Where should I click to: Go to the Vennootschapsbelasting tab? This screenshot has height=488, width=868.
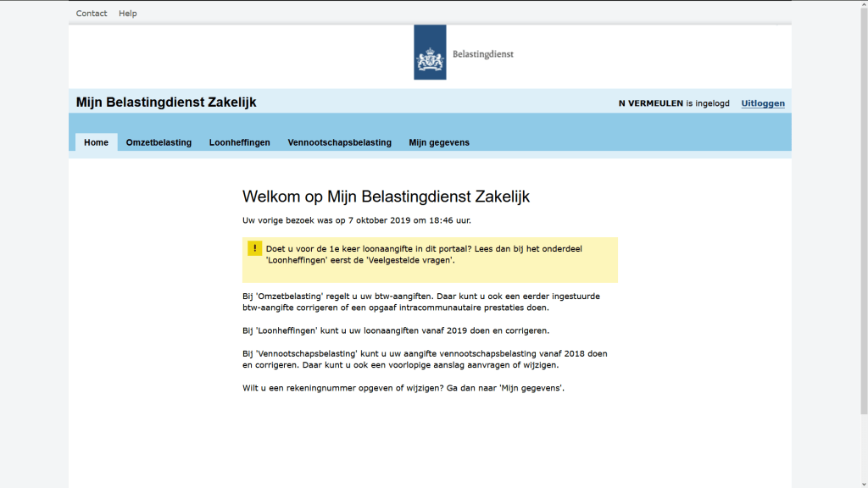339,142
